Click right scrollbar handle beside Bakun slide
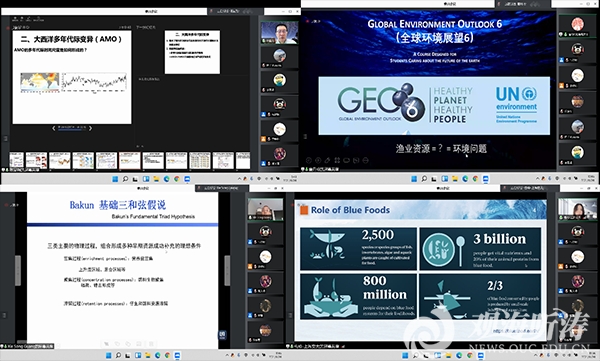 pos(227,271)
